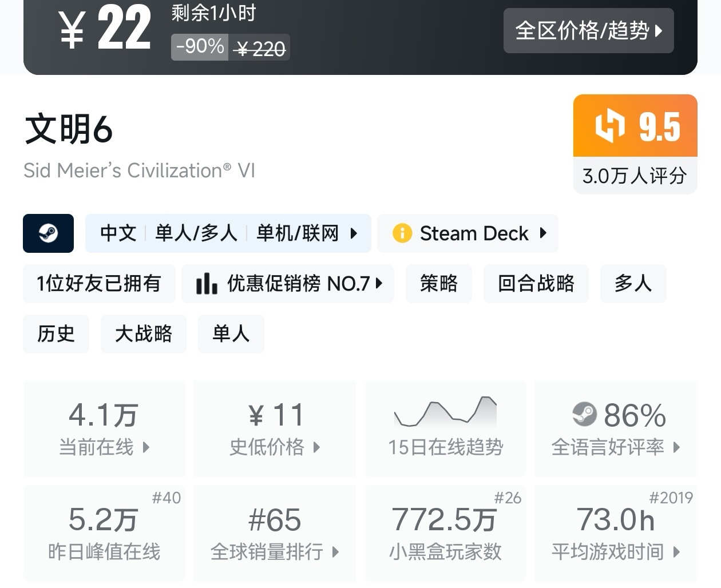
Task: View the 15日在线趋势 chart
Action: [x=445, y=428]
